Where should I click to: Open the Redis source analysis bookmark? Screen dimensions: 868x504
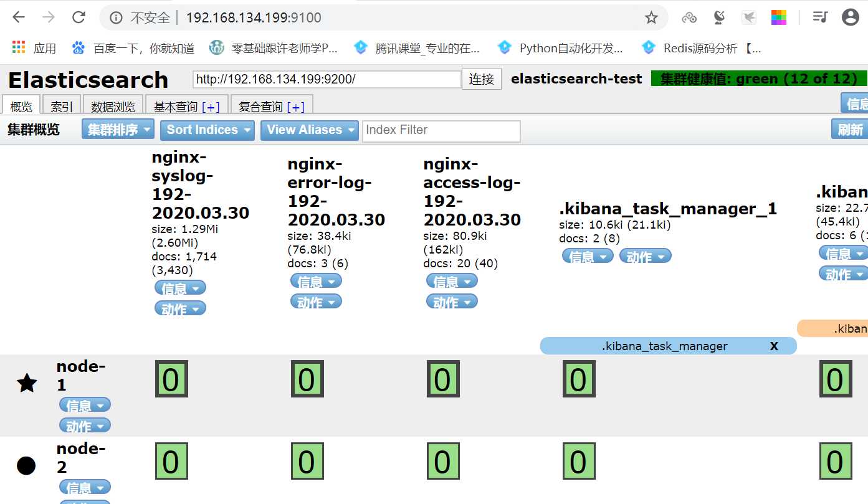pyautogui.click(x=702, y=48)
